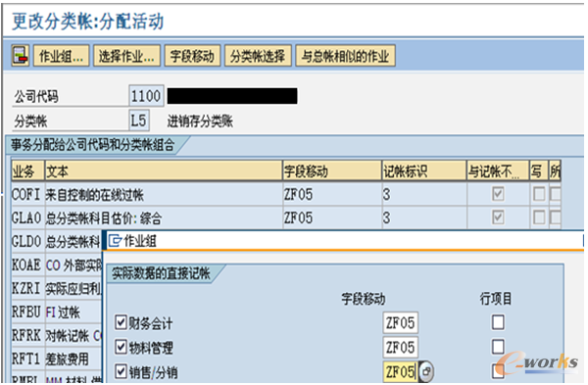588x385 pixels.
Task: Click the 与总帐相似的作业 button
Action: pyautogui.click(x=345, y=56)
